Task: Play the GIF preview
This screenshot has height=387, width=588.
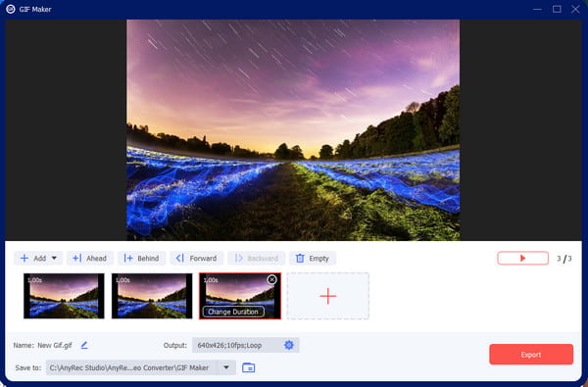Action: [x=522, y=258]
